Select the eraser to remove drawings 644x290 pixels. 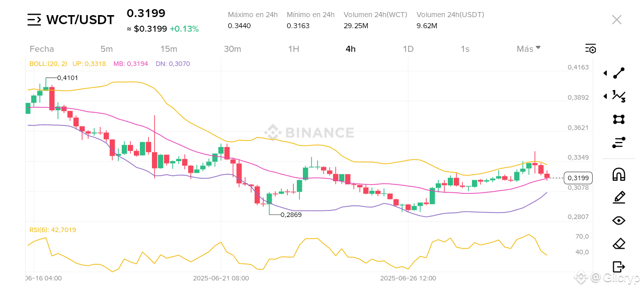(619, 244)
